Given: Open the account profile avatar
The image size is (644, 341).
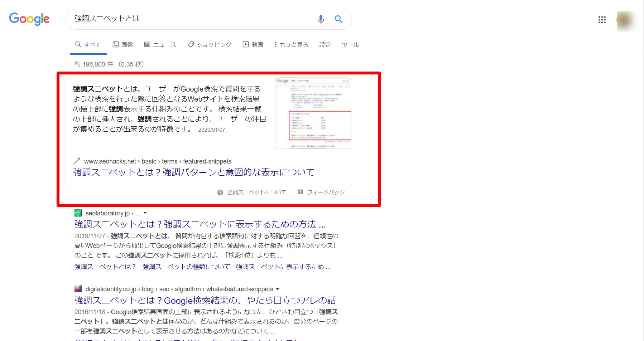Looking at the screenshot, I should click(x=625, y=21).
